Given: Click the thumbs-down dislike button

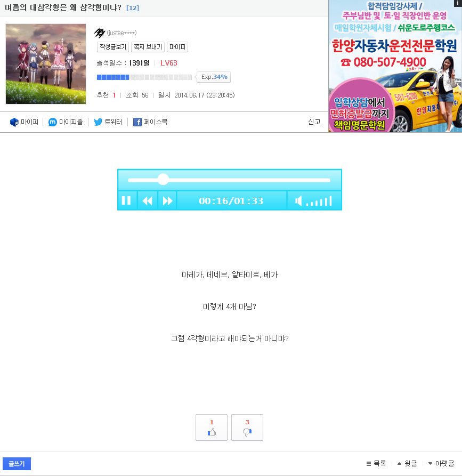Looking at the screenshot, I should (x=247, y=427).
